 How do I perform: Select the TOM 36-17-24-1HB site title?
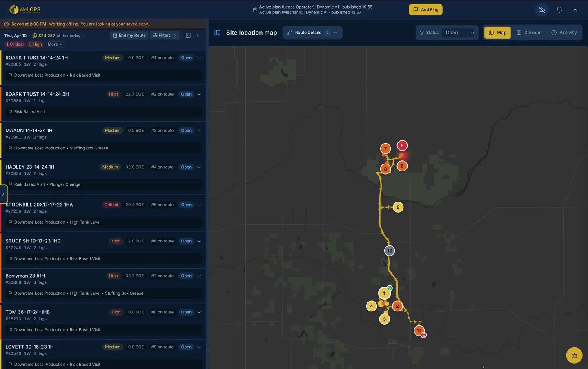[27, 312]
